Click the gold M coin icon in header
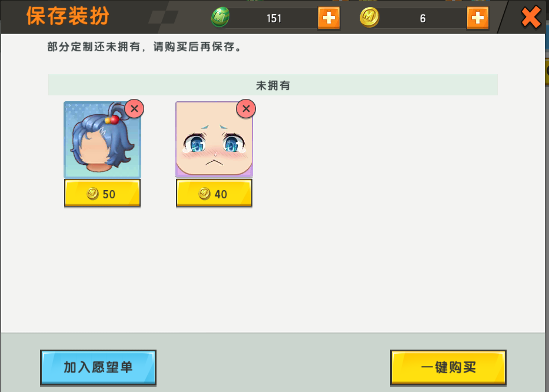Image resolution: width=549 pixels, height=392 pixels. click(x=370, y=17)
